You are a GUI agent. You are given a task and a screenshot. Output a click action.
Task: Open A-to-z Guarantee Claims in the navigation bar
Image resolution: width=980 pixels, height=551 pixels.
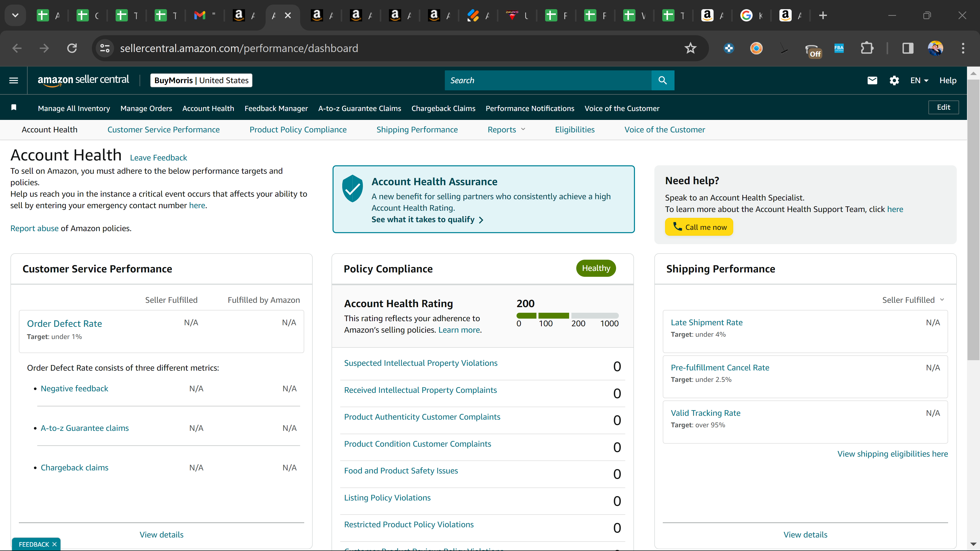point(360,108)
